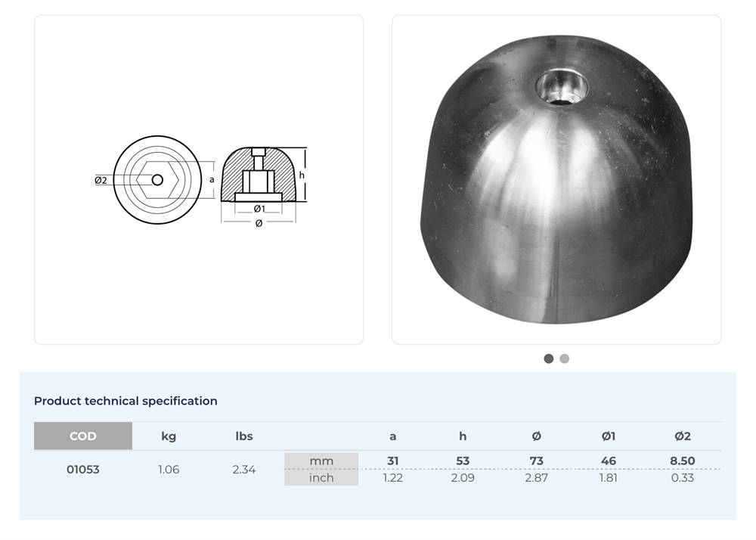Image resolution: width=756 pixels, height=540 pixels.
Task: Click the kg column header
Action: click(x=169, y=436)
